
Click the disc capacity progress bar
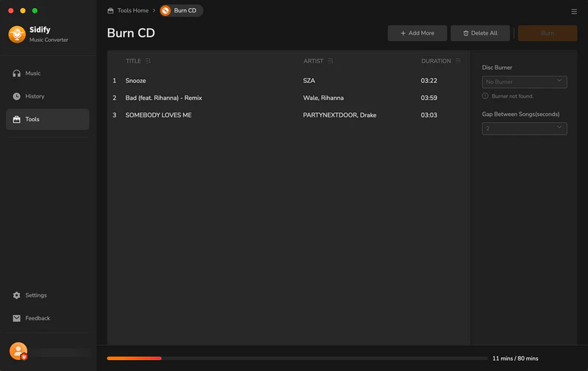[x=297, y=359]
